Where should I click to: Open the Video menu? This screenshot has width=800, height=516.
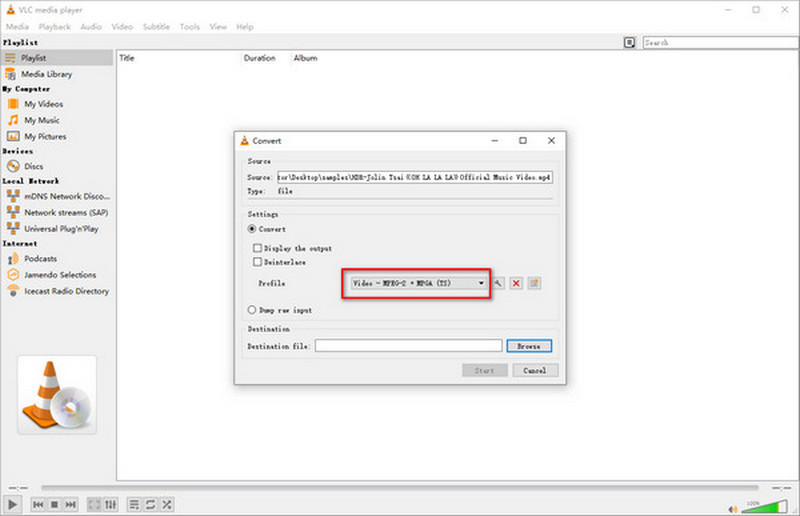(122, 27)
